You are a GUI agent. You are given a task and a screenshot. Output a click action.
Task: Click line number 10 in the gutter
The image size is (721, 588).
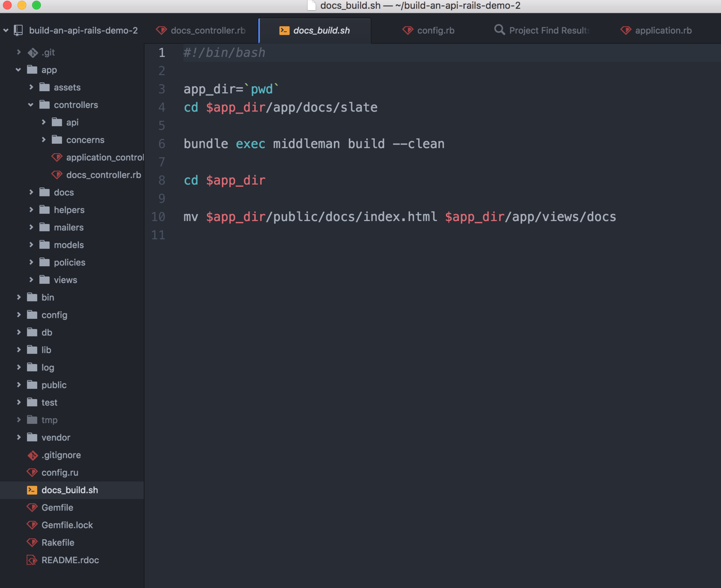point(158,217)
